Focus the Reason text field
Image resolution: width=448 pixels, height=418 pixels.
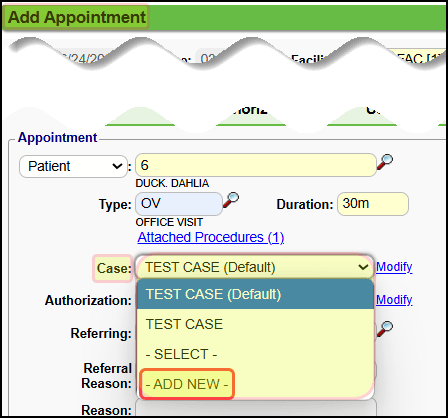pos(256,409)
